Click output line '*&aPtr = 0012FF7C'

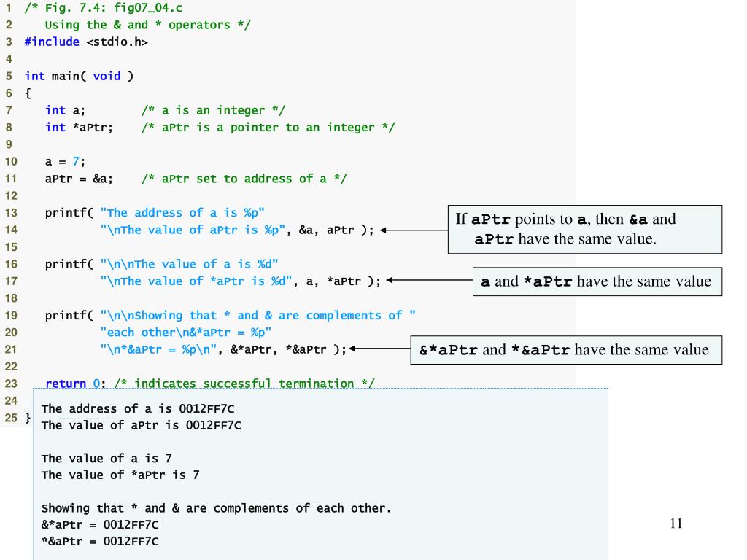point(100,542)
